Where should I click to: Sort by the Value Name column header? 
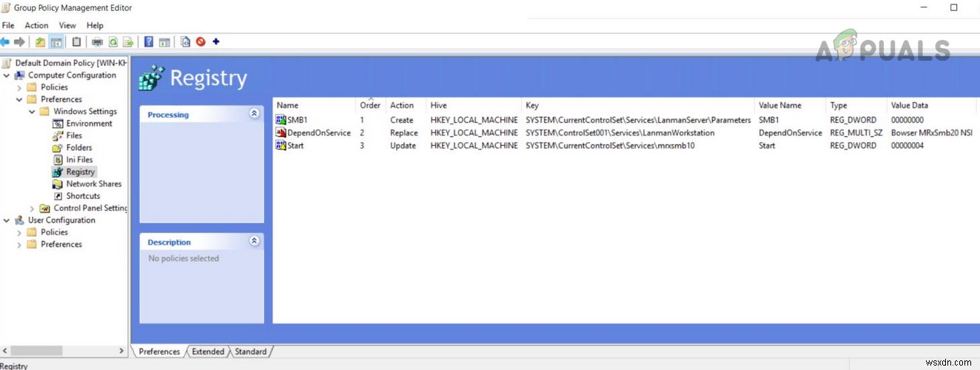pos(791,105)
